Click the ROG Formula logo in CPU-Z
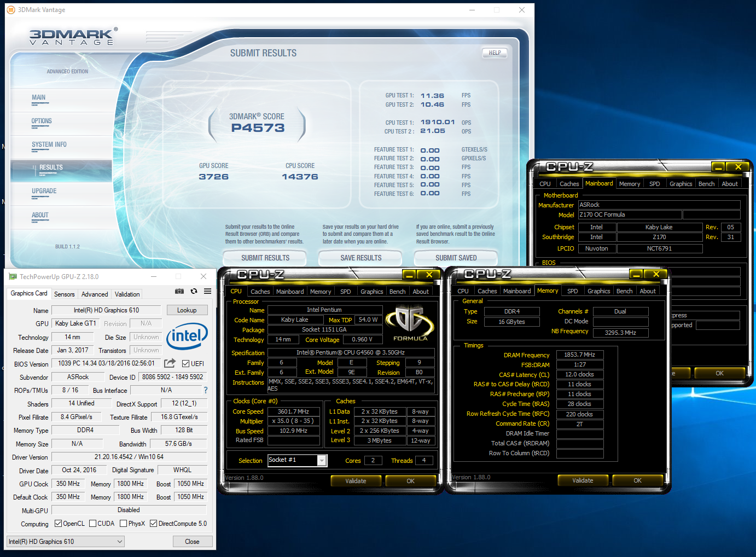Viewport: 756px width, 557px height. click(410, 324)
